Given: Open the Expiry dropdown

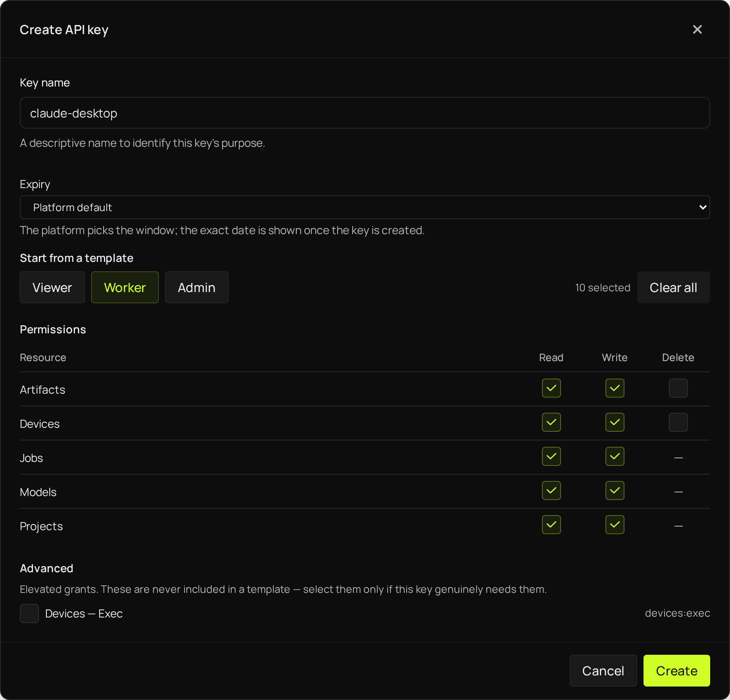Looking at the screenshot, I should point(365,207).
